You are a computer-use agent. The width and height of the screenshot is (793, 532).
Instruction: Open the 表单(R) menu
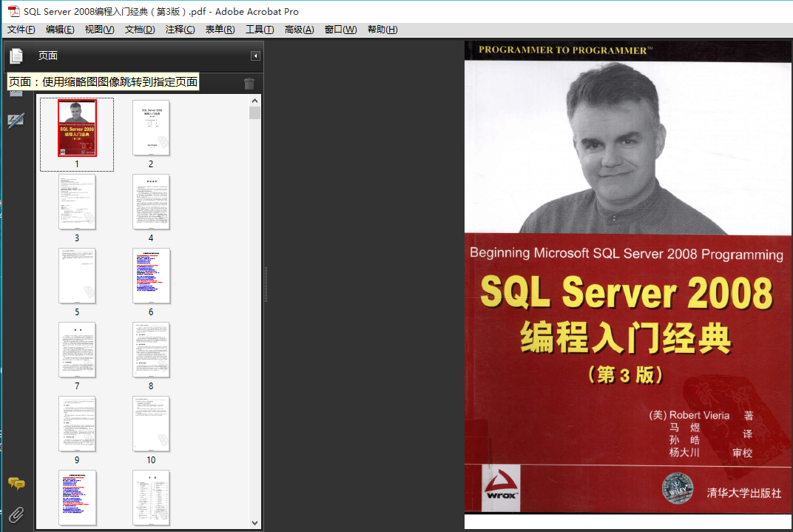pos(220,30)
